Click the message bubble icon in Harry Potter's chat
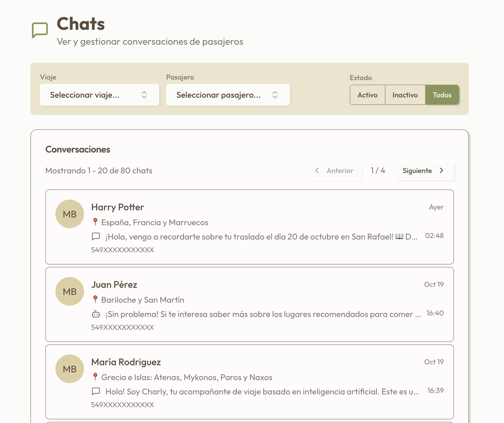504x423 pixels. coord(95,236)
